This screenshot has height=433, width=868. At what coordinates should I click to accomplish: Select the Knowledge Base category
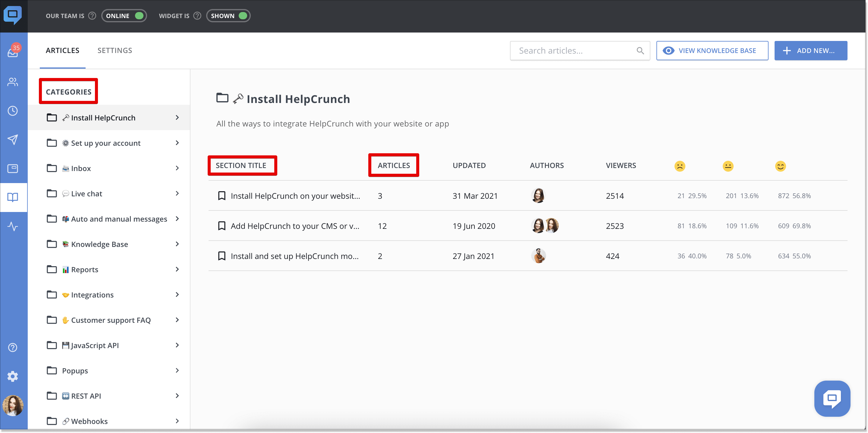tap(109, 244)
